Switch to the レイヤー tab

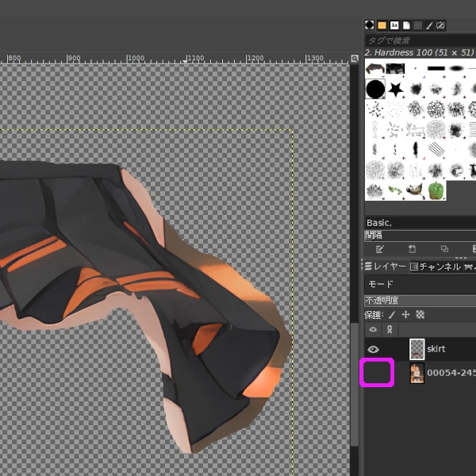click(x=386, y=267)
